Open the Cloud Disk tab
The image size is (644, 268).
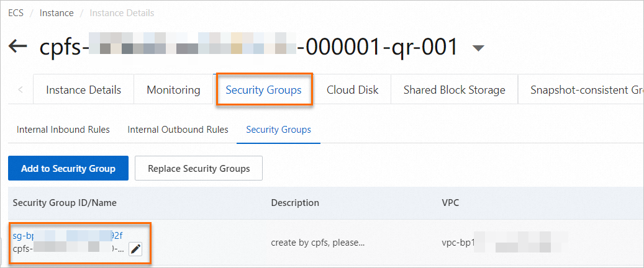[x=352, y=90]
